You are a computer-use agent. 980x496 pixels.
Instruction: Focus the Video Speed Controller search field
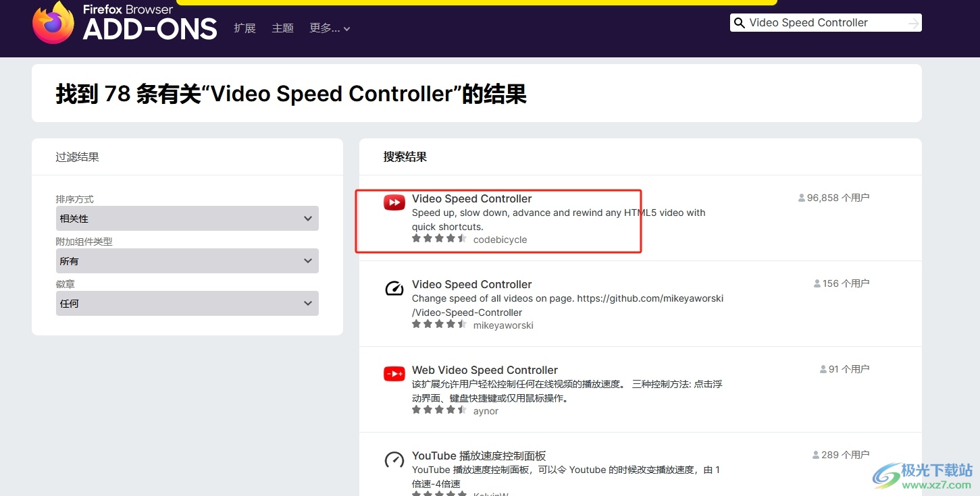tap(825, 23)
